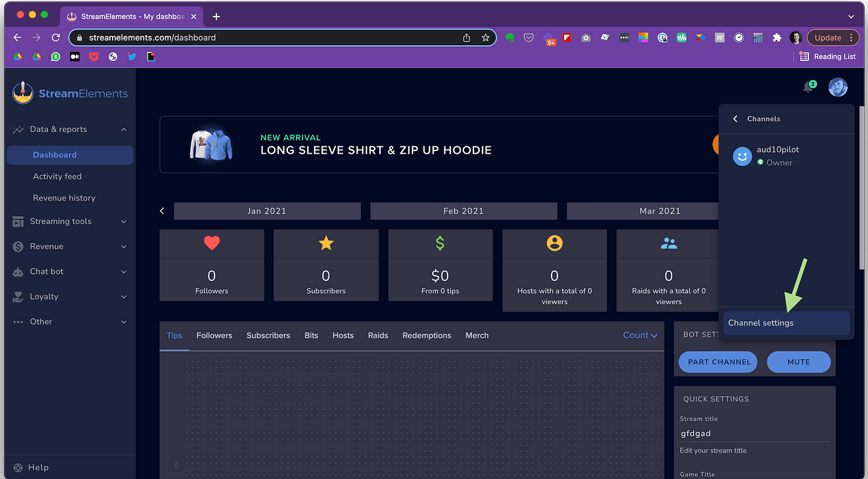The width and height of the screenshot is (868, 479).
Task: Select the aud10pilot channel entry
Action: pyautogui.click(x=786, y=156)
